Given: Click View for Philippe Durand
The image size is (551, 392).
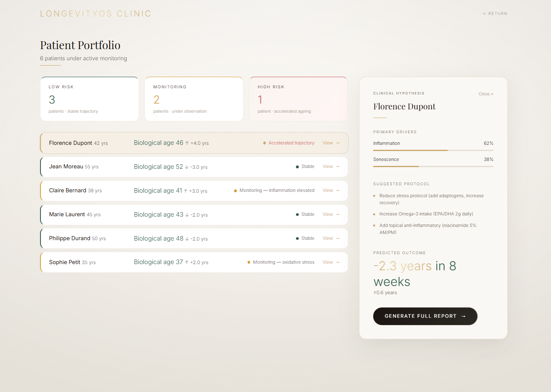Looking at the screenshot, I should point(331,238).
